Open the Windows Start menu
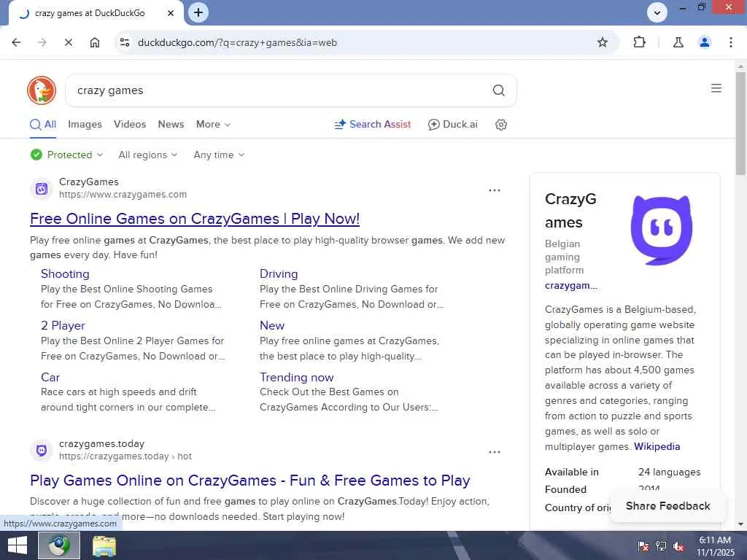747x560 pixels. pos(18,545)
